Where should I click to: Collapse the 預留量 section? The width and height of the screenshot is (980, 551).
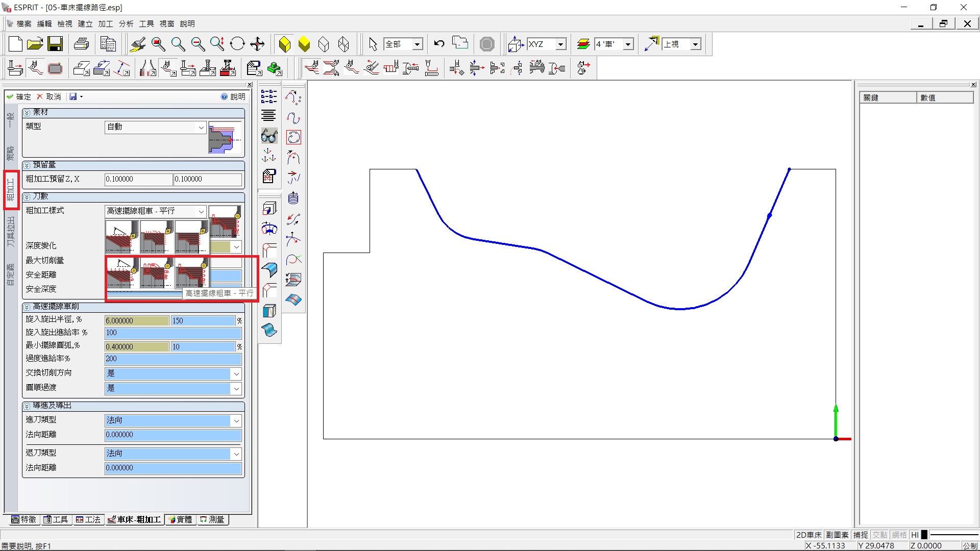(x=27, y=165)
